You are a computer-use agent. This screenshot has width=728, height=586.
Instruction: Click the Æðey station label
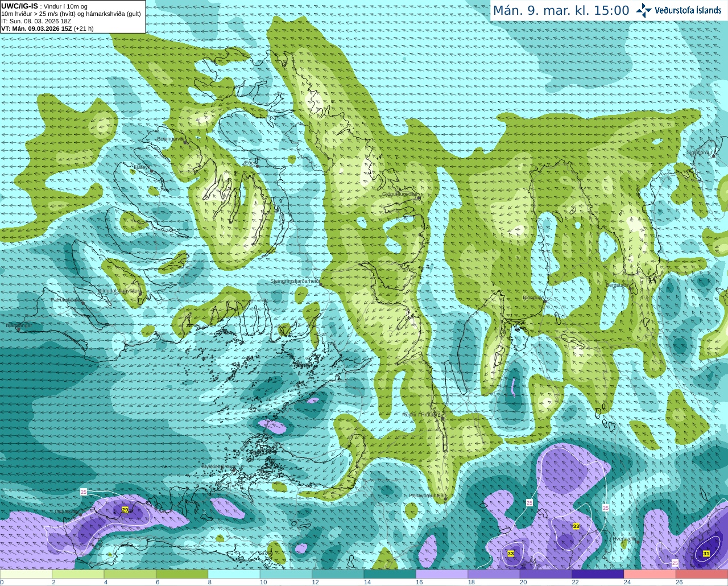[x=250, y=163]
